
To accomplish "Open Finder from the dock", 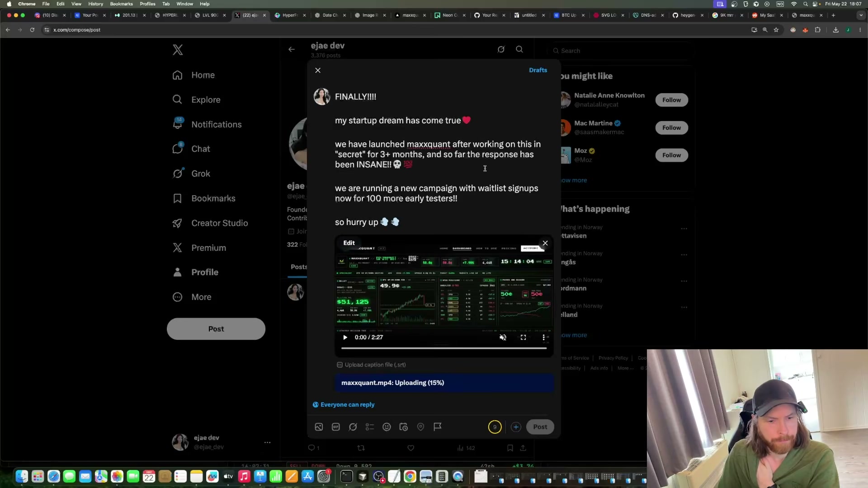I will pos(22,476).
